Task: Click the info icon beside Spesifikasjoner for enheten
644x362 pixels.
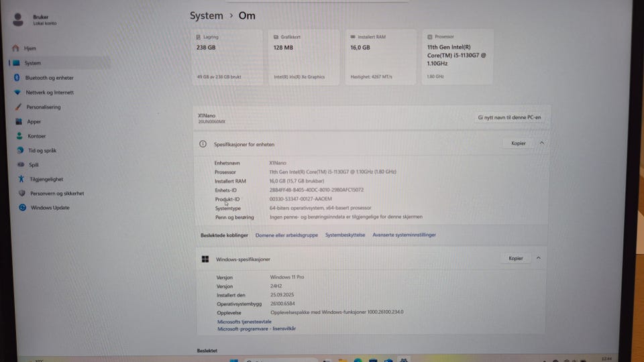Action: [x=203, y=144]
